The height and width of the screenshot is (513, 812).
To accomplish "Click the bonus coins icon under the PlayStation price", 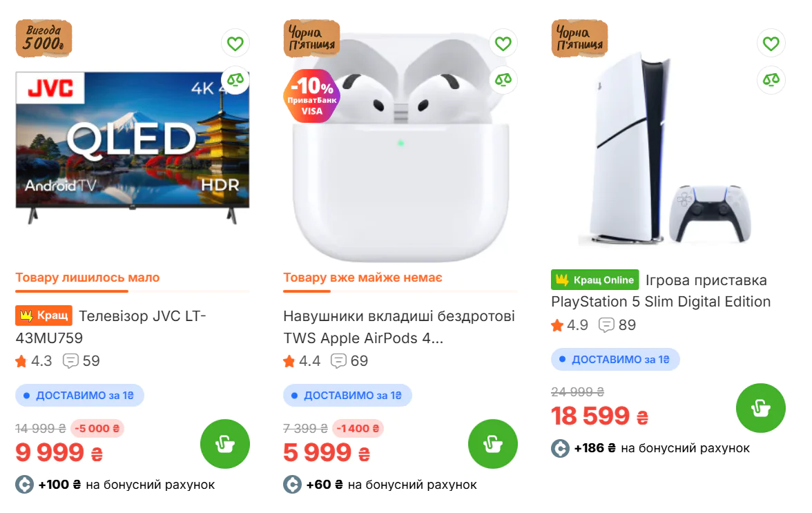I will click(560, 447).
